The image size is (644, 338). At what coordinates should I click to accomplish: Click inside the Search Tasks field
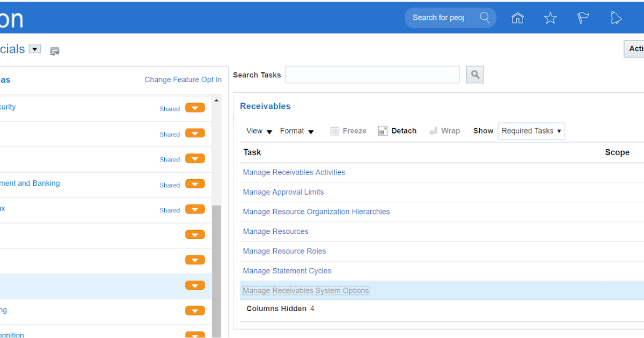click(x=372, y=74)
